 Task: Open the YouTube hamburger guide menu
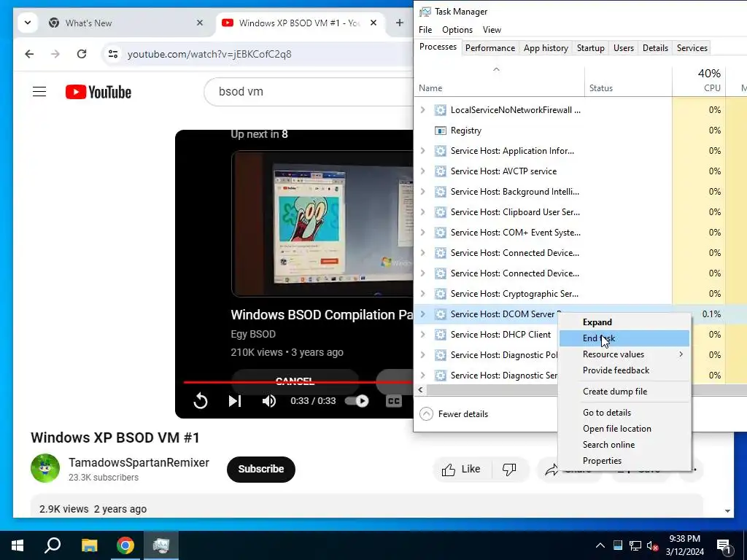[x=39, y=91]
